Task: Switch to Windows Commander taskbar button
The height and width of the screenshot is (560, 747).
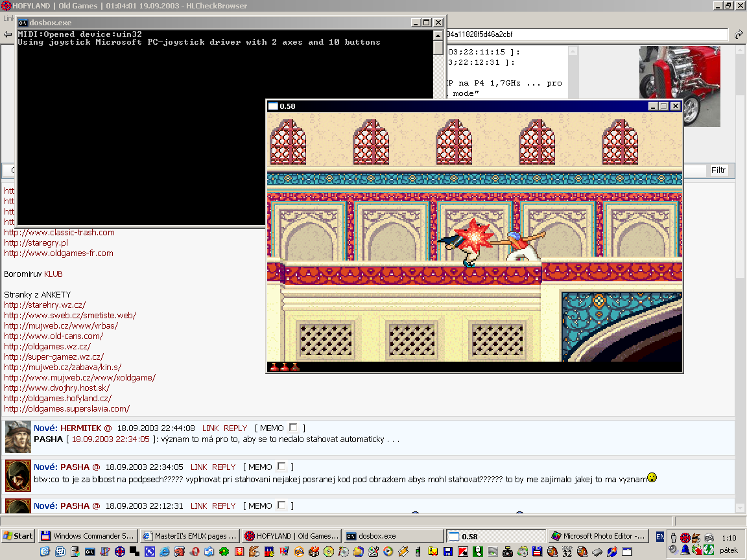Action: 88,536
